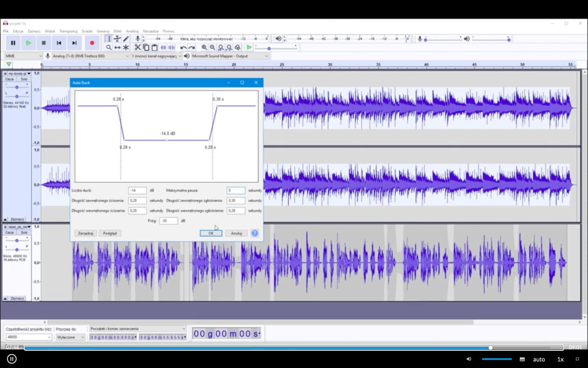Click the Zoom Out icon
The width and height of the screenshot is (588, 368).
point(212,47)
